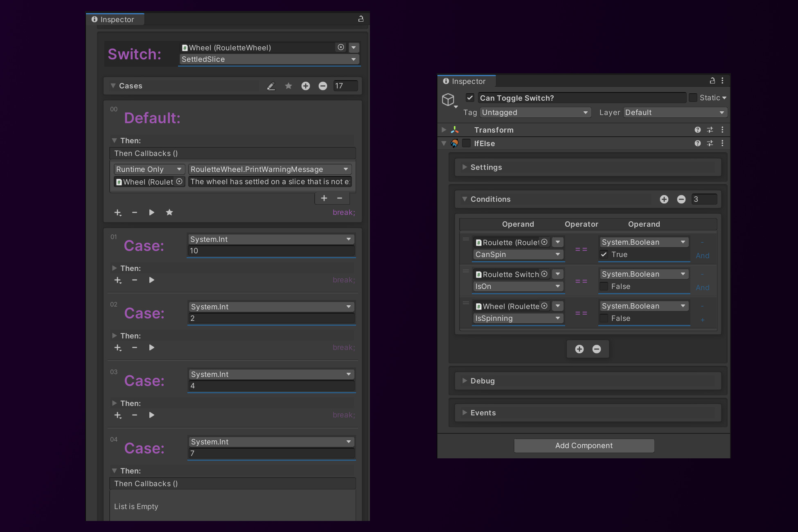Click the pencil edit icon in Cases header
798x532 pixels.
pyautogui.click(x=271, y=86)
